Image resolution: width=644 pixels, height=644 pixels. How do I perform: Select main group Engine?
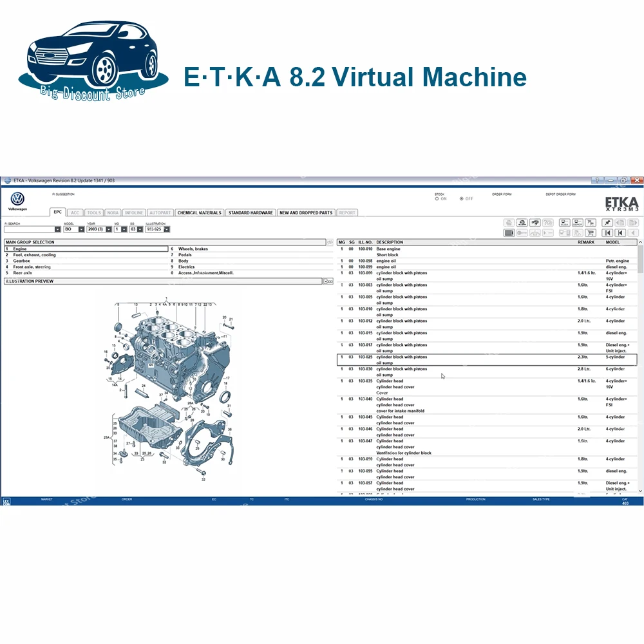pos(86,249)
